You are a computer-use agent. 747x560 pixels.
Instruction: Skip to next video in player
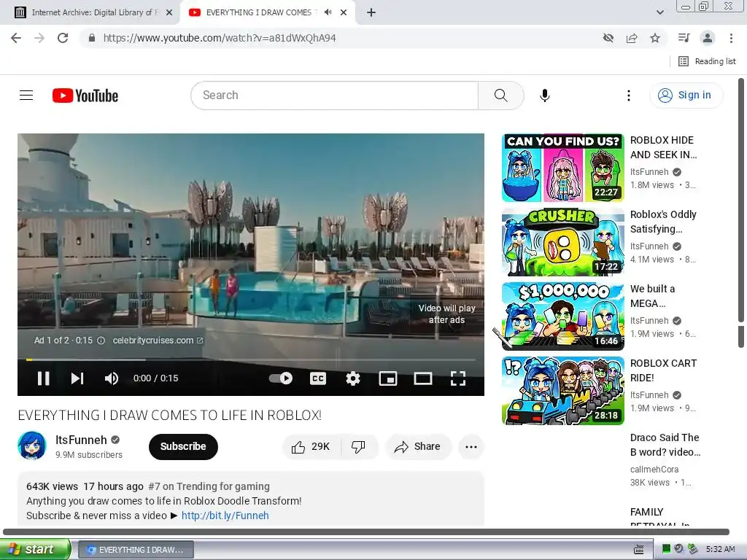tap(77, 378)
